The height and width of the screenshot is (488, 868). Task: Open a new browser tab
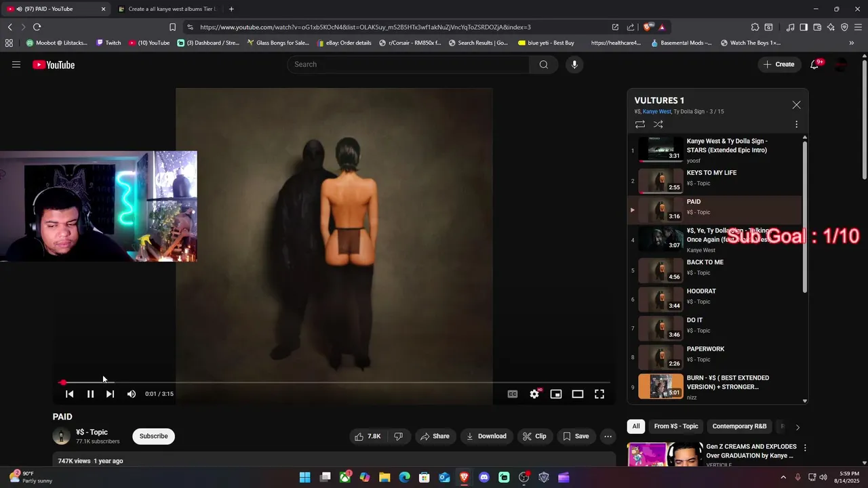231,9
